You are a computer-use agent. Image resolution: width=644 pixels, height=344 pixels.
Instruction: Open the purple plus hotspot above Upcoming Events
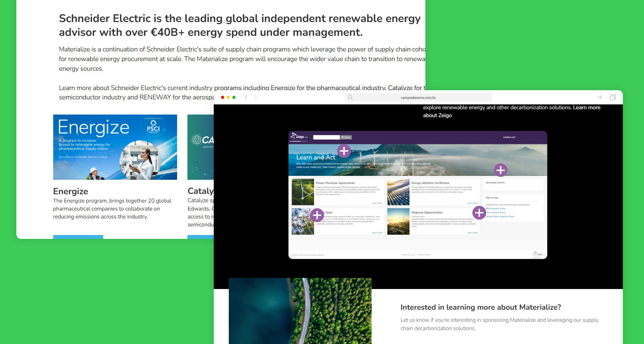pos(500,170)
